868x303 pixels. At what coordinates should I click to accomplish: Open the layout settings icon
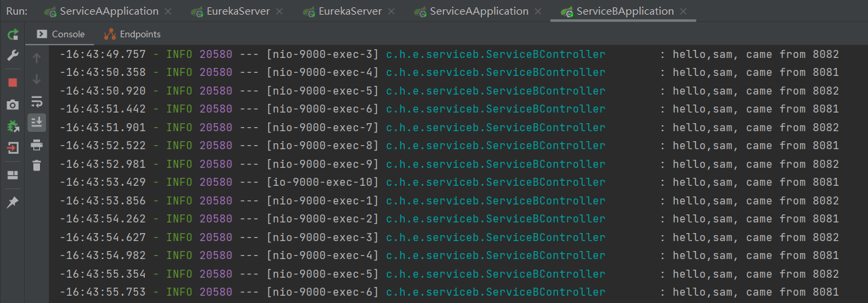point(13,175)
